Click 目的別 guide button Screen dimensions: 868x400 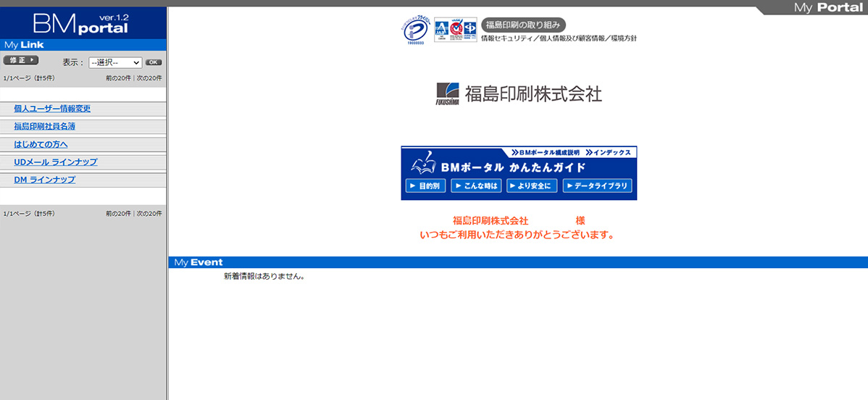tap(426, 186)
